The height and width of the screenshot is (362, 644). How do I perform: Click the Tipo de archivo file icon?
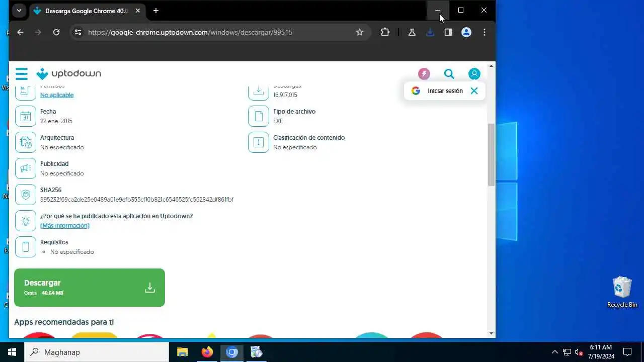coord(259,116)
